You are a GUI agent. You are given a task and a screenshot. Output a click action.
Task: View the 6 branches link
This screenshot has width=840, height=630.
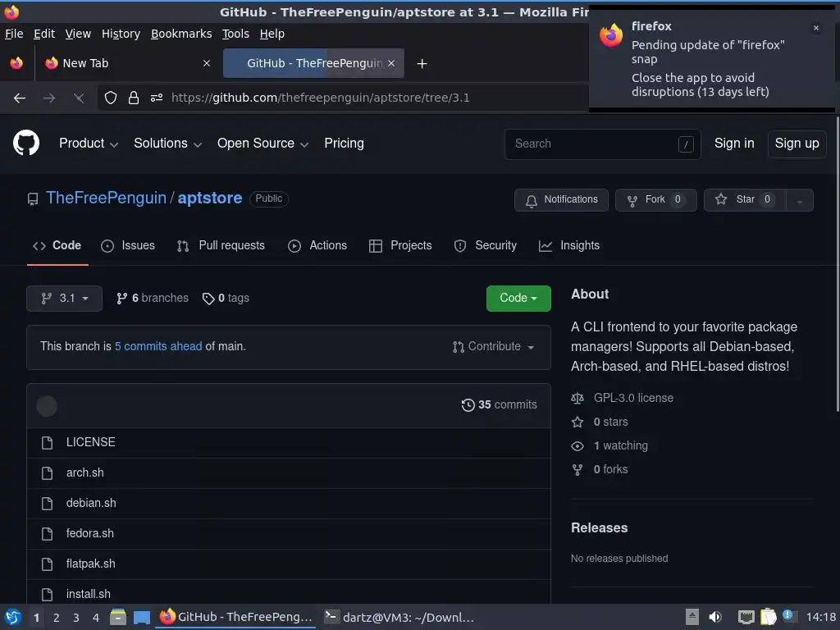coord(153,298)
